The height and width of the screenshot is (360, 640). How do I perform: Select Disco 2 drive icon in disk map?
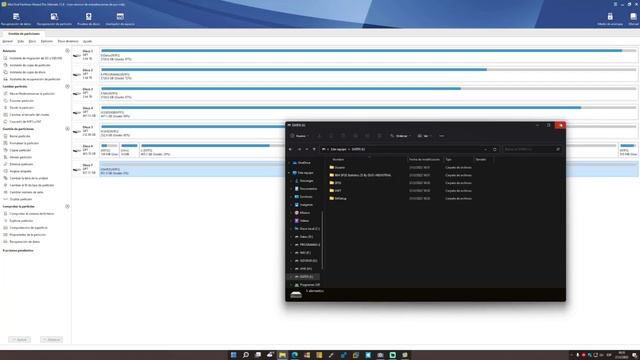pyautogui.click(x=77, y=74)
